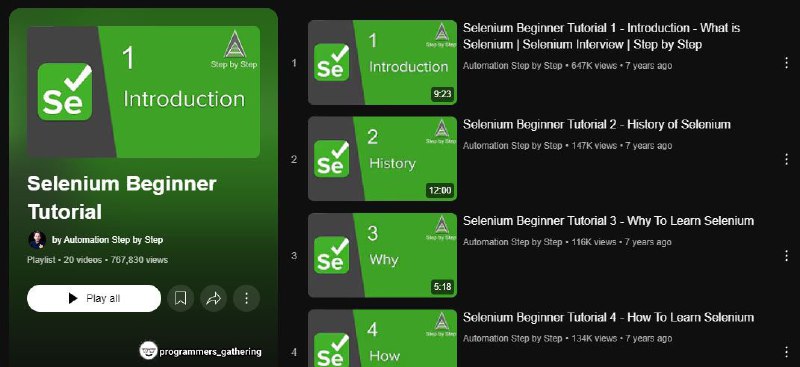Screen dimensions: 800x367
Task: Open 'by Automation Step by Step' channel link
Action: (x=108, y=239)
